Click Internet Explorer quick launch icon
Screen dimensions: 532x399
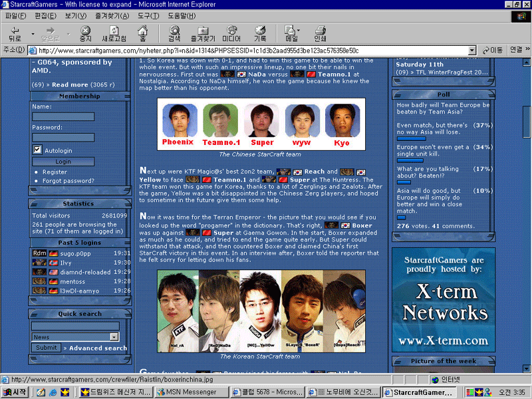(53, 392)
